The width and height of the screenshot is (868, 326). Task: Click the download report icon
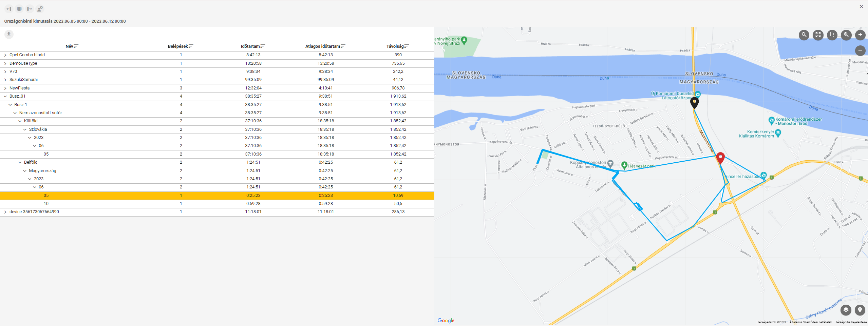[x=9, y=34]
